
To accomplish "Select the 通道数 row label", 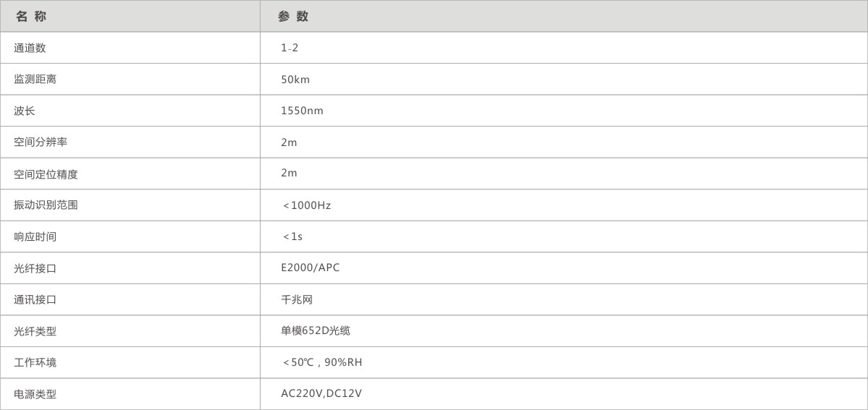I will (x=30, y=48).
